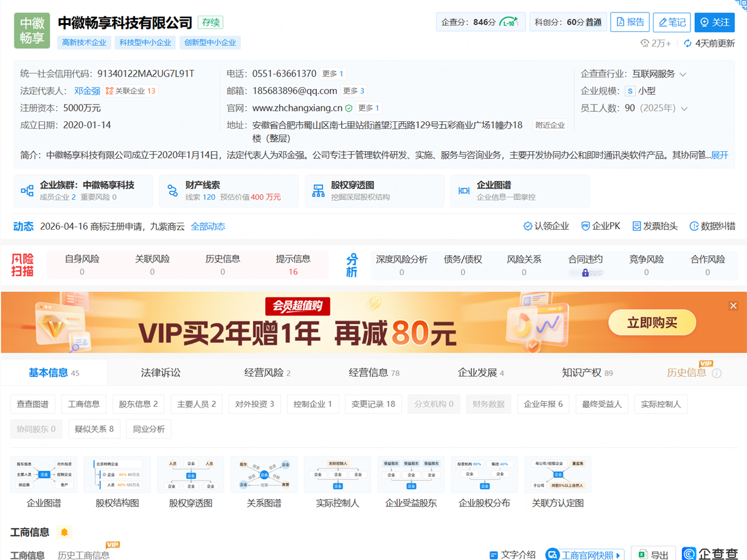The height and width of the screenshot is (560, 747).
Task: Jump to 疑似关系 8 section
Action: tap(94, 429)
